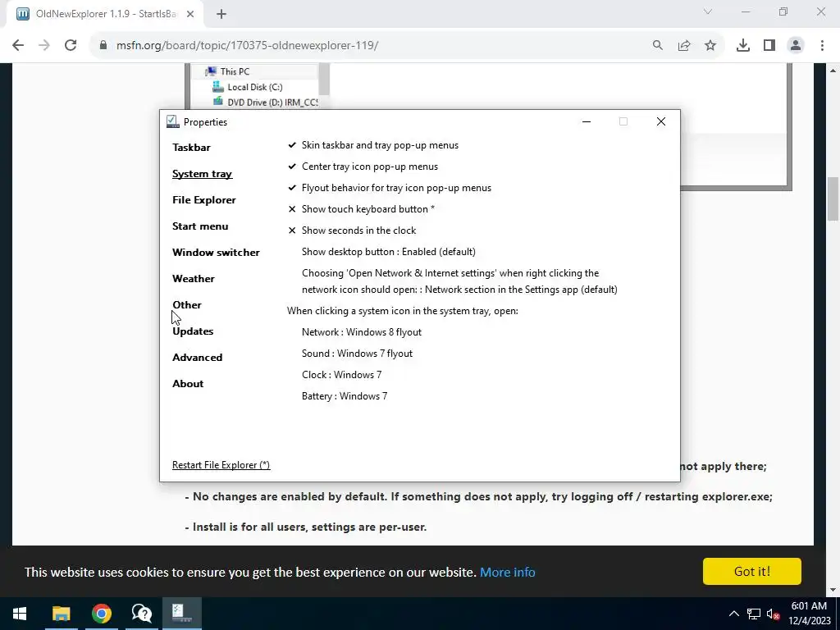The height and width of the screenshot is (630, 840).
Task: Accept cookies with Got it! button
Action: coord(751,571)
